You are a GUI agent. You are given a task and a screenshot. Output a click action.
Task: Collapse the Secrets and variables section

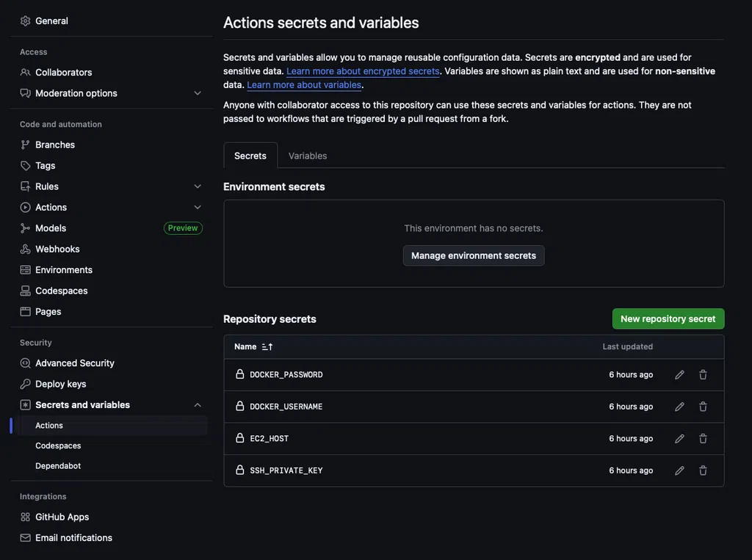click(197, 405)
